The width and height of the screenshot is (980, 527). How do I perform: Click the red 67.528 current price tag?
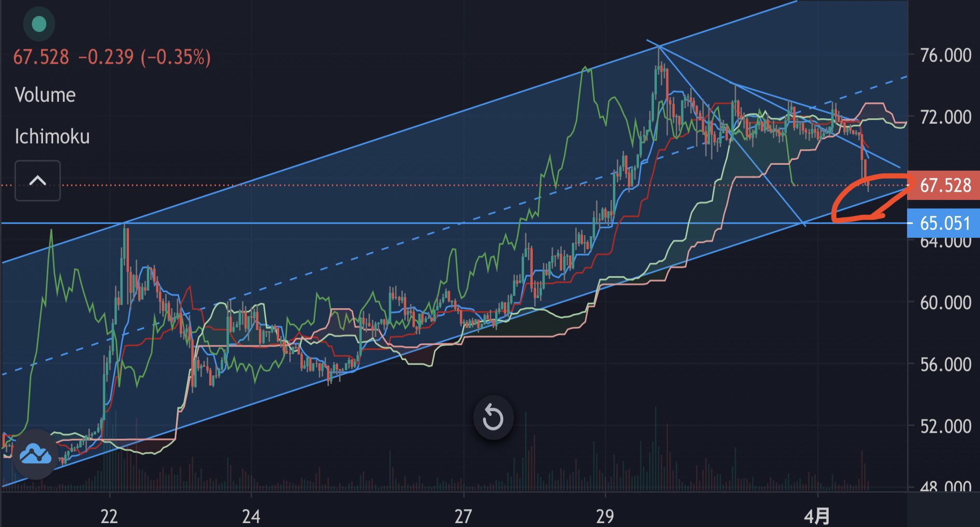coord(944,185)
